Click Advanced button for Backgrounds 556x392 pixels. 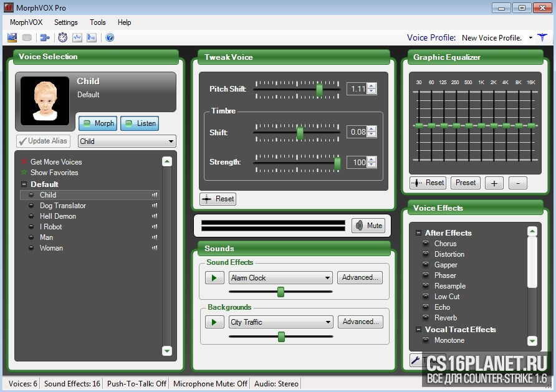[360, 322]
